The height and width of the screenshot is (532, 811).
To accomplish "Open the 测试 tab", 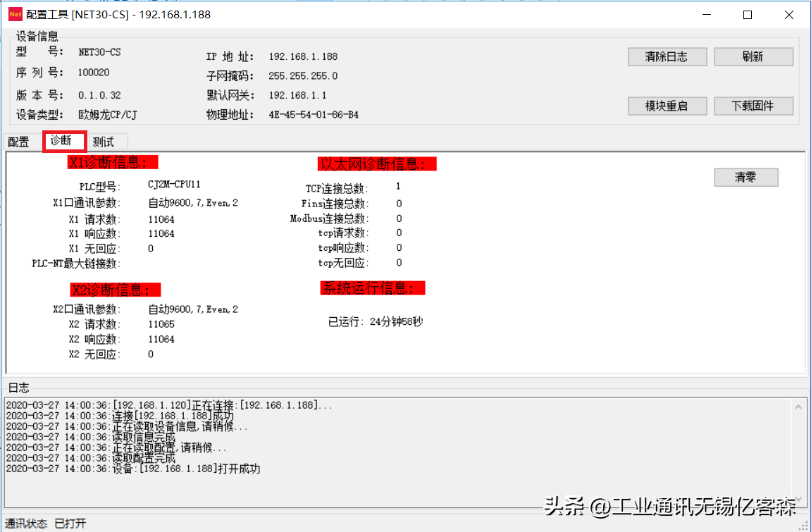I will (104, 142).
